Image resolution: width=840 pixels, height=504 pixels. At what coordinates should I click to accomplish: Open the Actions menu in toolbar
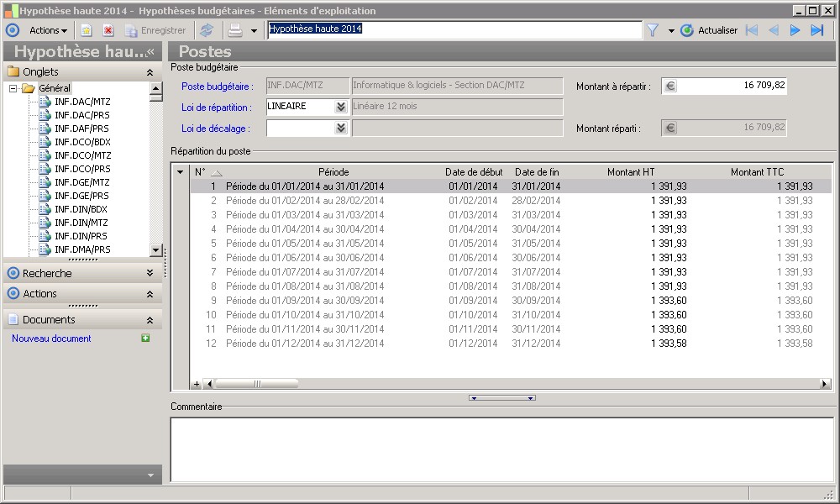[x=48, y=30]
